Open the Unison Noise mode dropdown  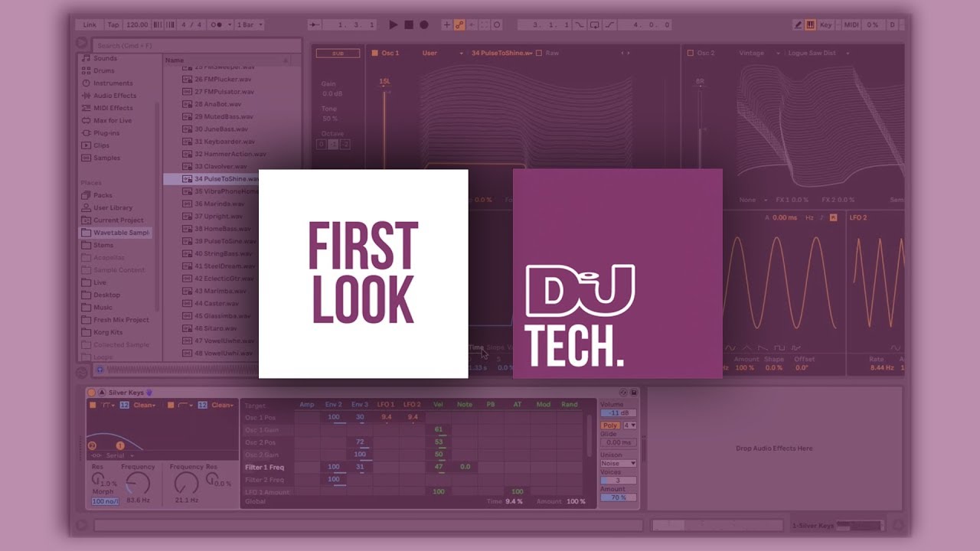point(618,463)
